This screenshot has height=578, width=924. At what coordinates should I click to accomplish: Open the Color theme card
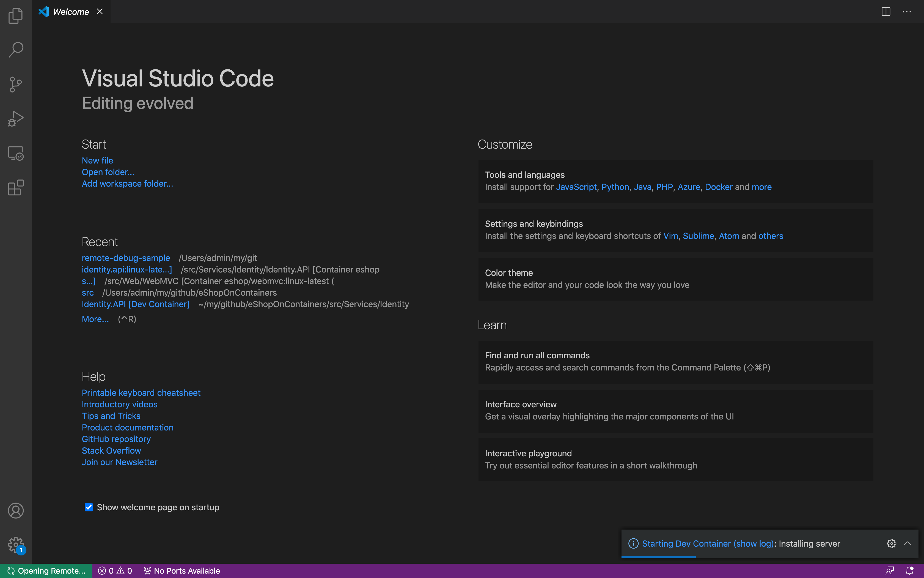point(675,279)
